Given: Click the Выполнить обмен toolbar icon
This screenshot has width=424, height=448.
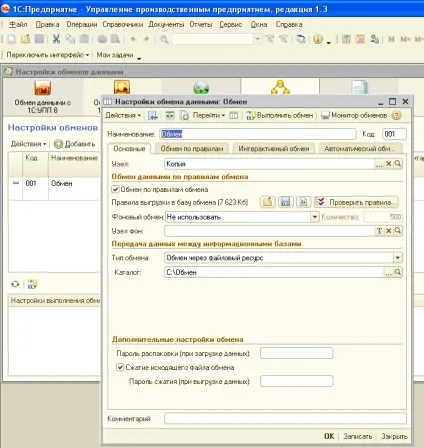Looking at the screenshot, I should (250, 116).
